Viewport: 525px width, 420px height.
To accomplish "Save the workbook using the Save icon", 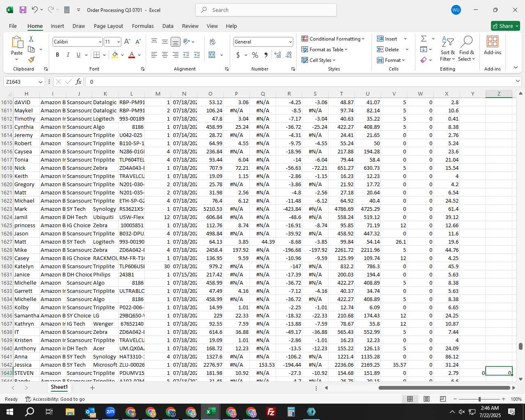I will point(23,10).
